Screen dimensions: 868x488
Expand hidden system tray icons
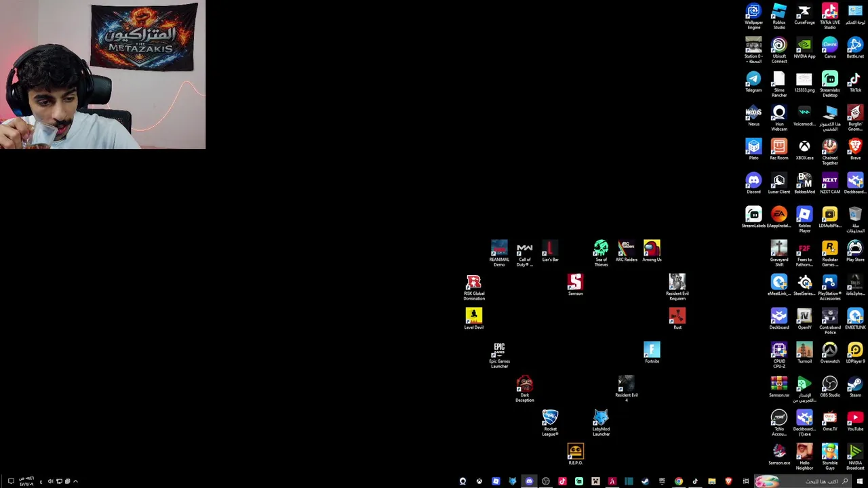pos(75,481)
